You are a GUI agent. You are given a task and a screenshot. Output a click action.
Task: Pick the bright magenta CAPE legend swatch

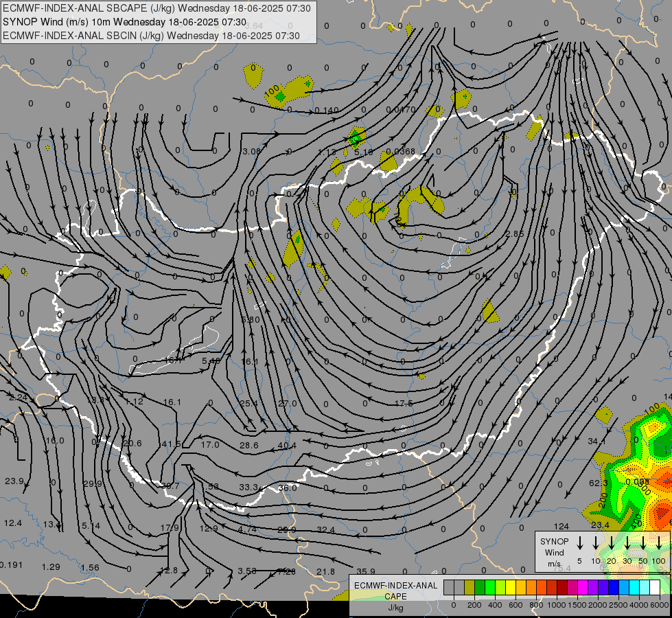click(583, 587)
